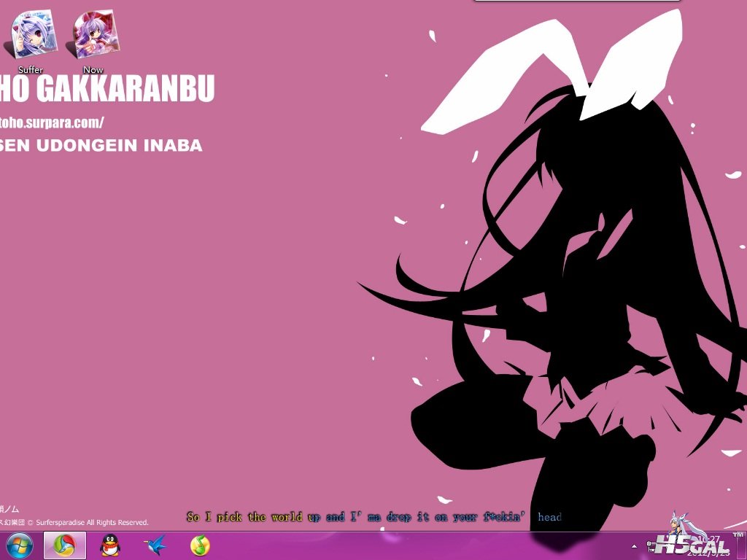Open the colorful browser taskbar icon

(65, 545)
